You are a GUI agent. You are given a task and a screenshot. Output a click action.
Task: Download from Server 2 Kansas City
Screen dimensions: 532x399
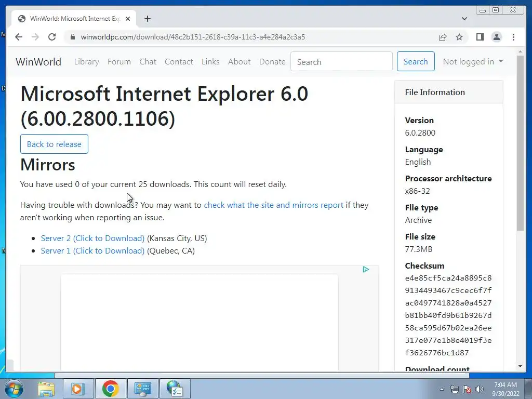point(92,238)
